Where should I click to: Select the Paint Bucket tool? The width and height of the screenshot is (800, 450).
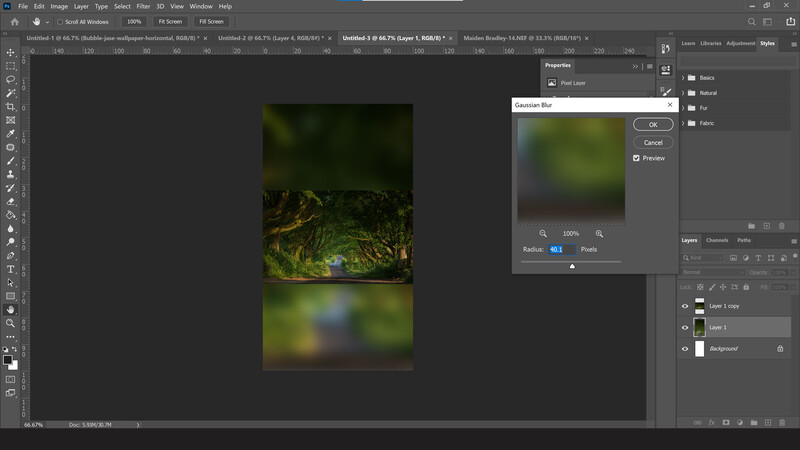(10, 215)
